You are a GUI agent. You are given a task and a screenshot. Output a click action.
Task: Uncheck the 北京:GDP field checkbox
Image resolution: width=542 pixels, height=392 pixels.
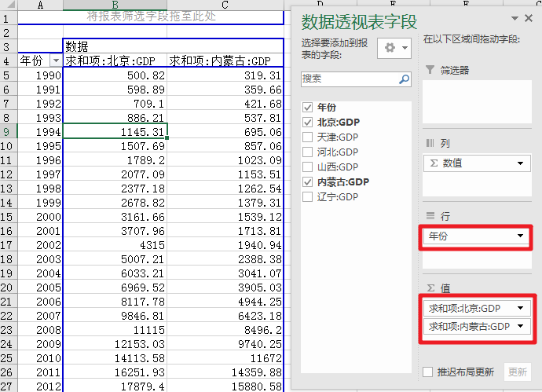coord(307,123)
